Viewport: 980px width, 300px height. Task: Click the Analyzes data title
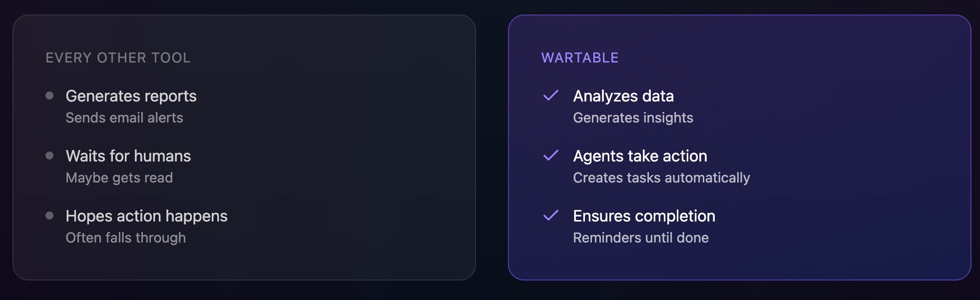coord(623,96)
